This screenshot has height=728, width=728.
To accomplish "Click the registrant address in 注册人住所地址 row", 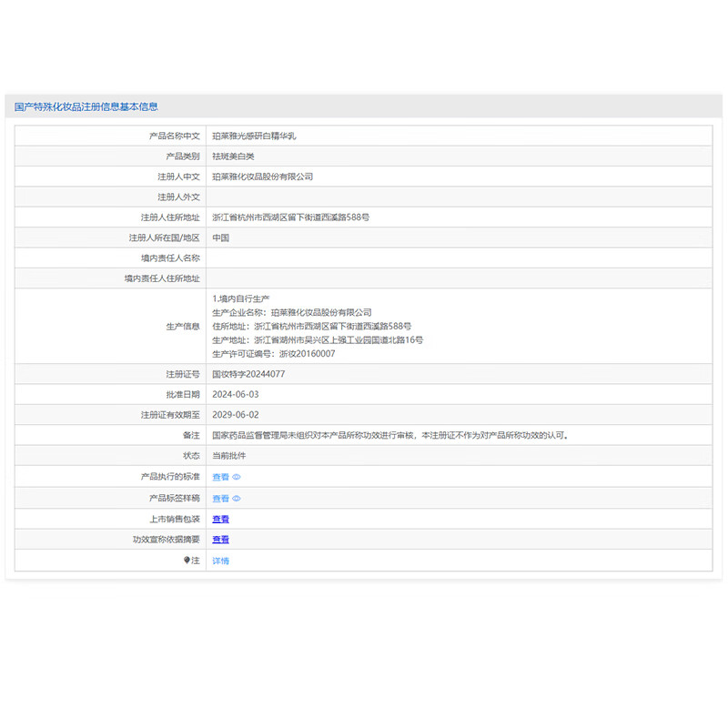I will click(290, 217).
